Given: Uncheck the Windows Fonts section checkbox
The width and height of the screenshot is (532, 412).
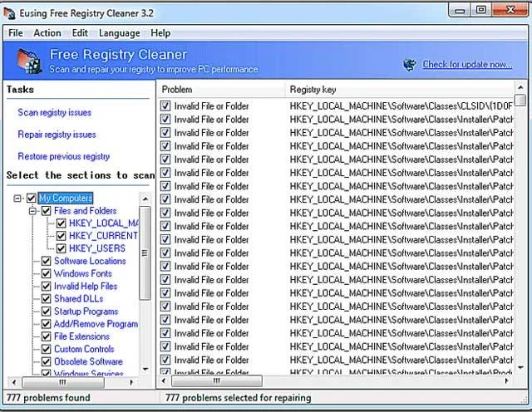Looking at the screenshot, I should 47,273.
